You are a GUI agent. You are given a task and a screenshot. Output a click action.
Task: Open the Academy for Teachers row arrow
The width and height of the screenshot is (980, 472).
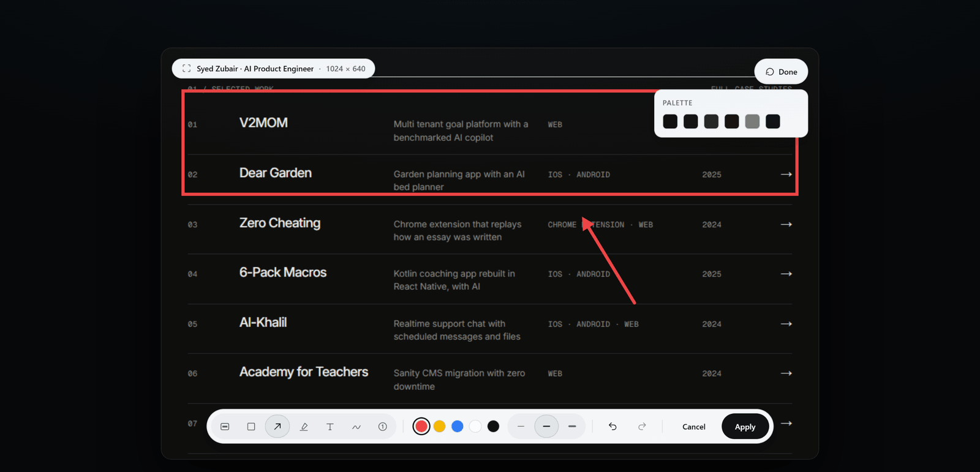pyautogui.click(x=786, y=373)
